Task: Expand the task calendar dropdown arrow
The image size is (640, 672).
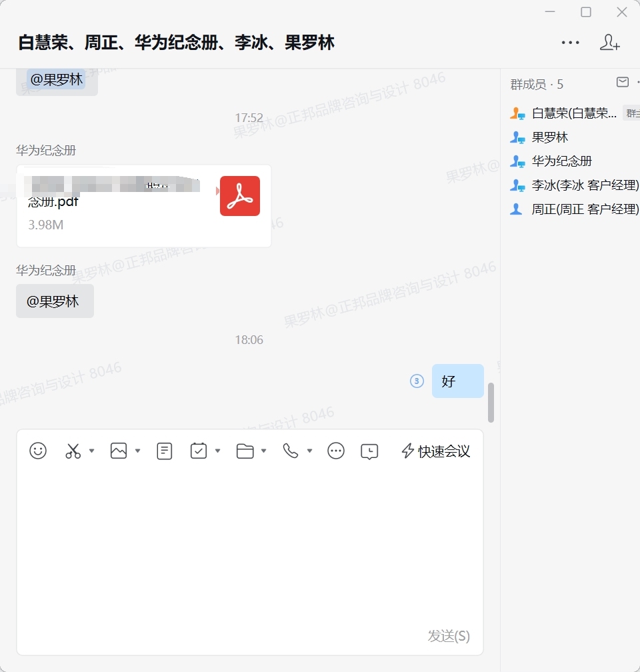Action: pos(218,451)
